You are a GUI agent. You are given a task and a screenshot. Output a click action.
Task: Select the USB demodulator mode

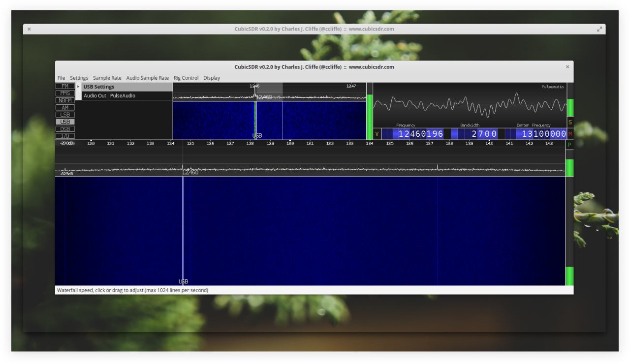point(65,121)
